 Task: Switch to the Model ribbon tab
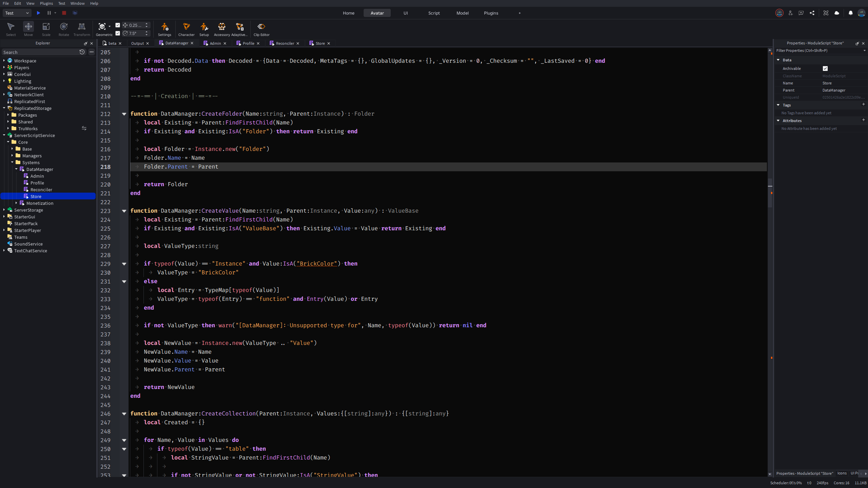[x=462, y=13]
